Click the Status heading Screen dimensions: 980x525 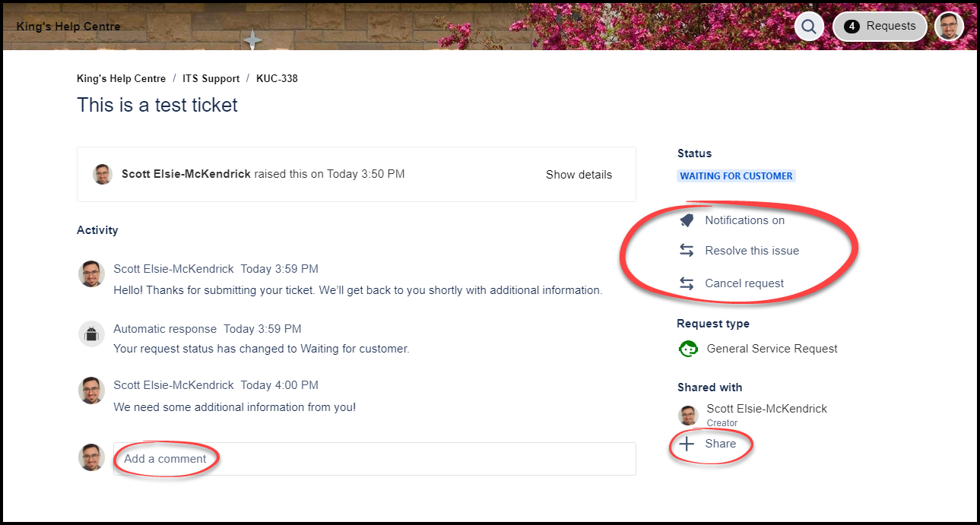coord(694,153)
